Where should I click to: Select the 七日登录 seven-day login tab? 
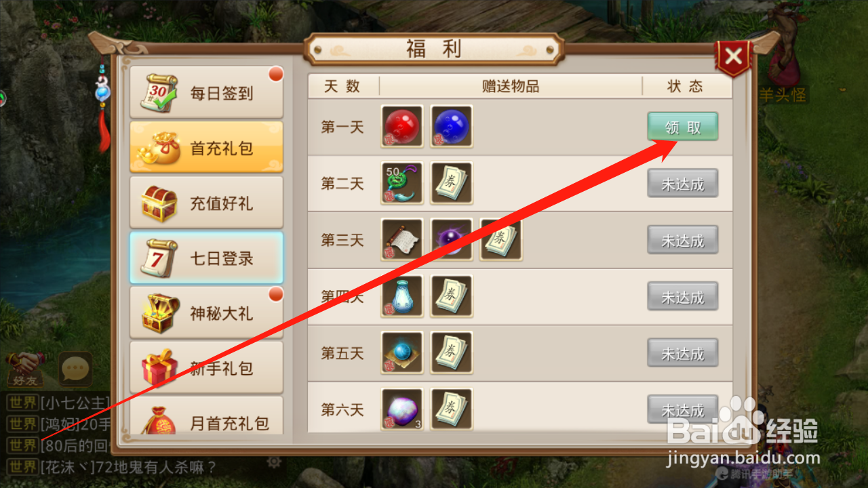point(206,258)
